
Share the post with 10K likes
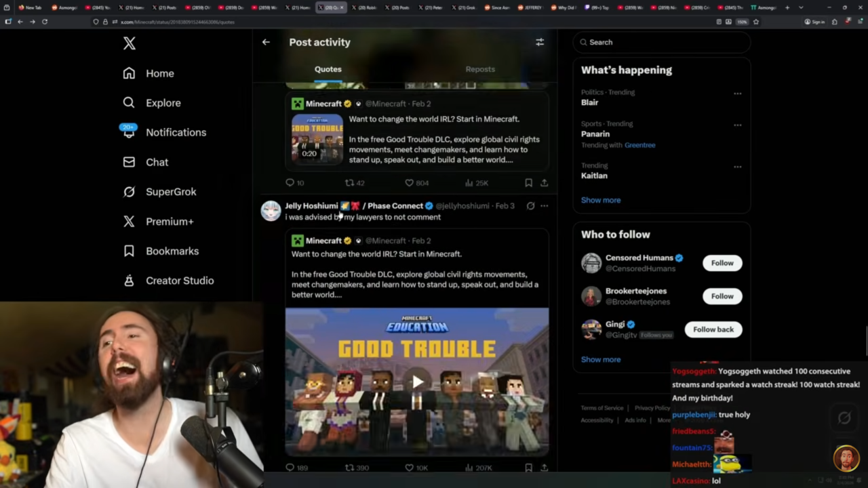[x=544, y=468]
